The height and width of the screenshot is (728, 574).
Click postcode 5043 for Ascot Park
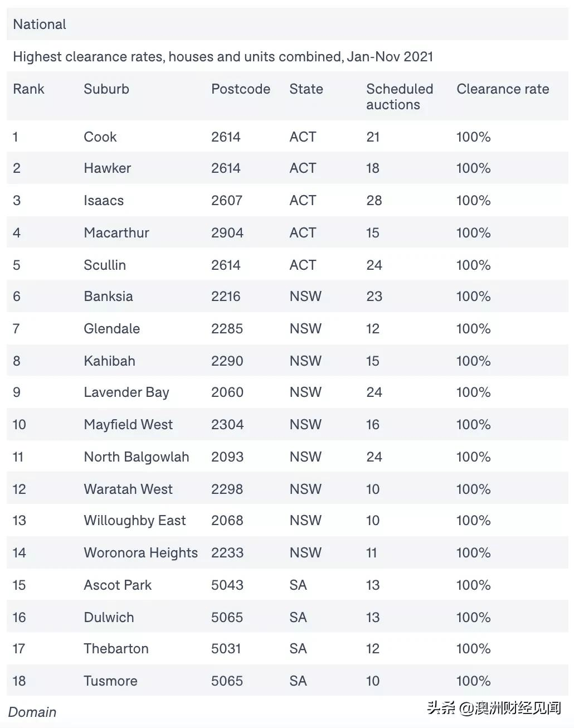click(227, 585)
